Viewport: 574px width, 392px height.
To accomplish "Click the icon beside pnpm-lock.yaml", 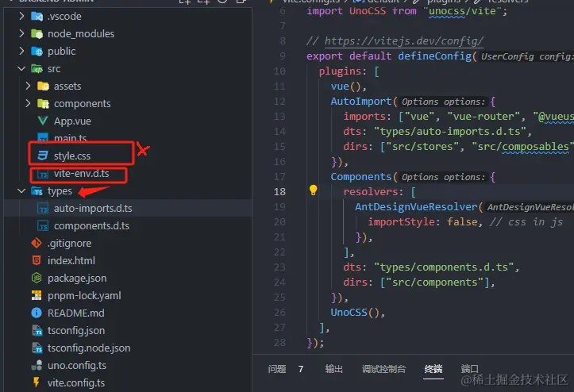I will (x=37, y=295).
